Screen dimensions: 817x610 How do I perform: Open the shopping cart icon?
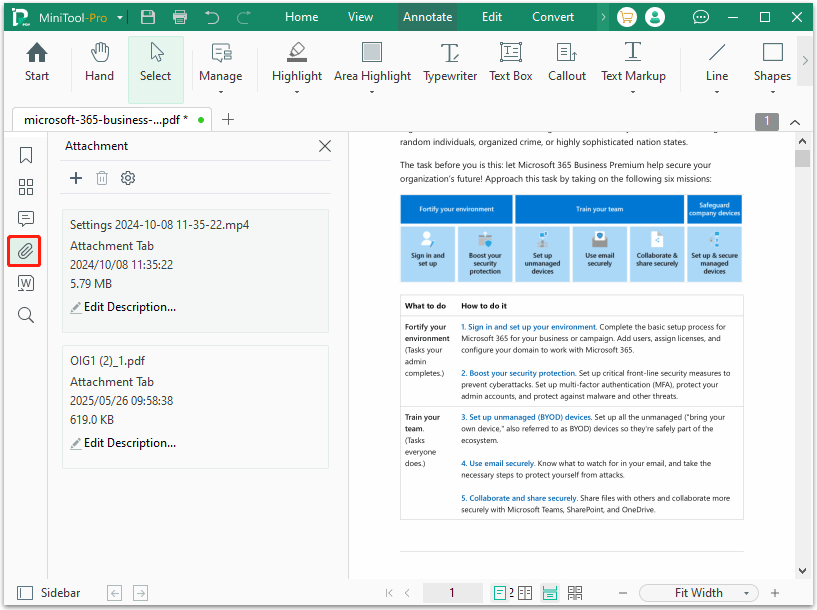627,17
